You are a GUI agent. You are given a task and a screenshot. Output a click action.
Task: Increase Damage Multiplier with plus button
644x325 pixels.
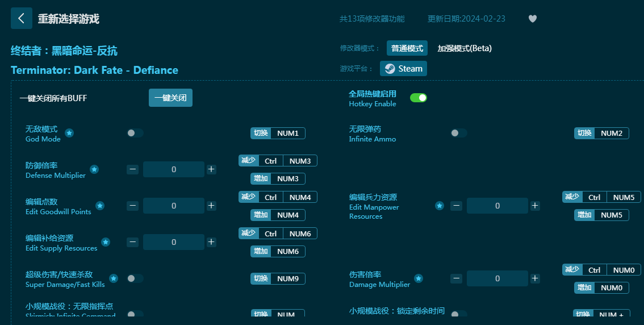point(535,278)
